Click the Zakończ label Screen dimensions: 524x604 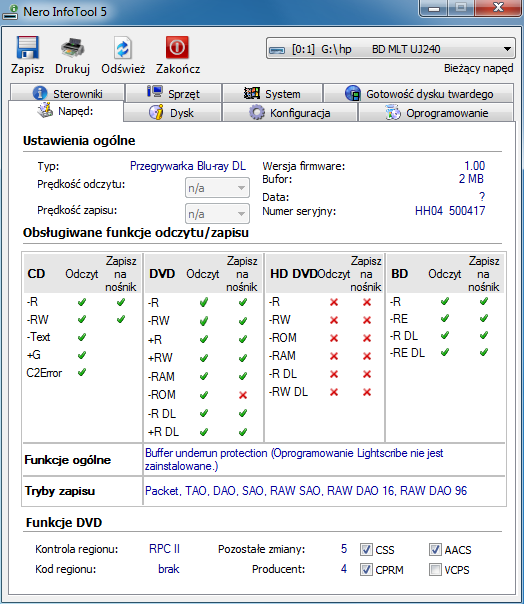(178, 69)
